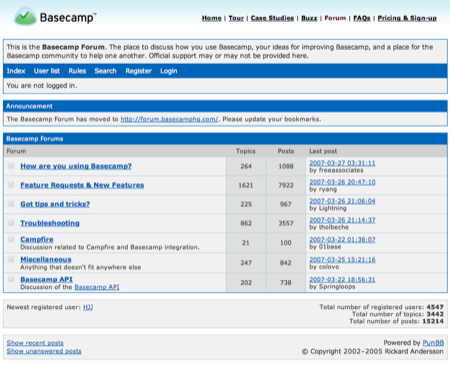
Task: Open the Miscellaneous forum
Action: [x=46, y=259]
